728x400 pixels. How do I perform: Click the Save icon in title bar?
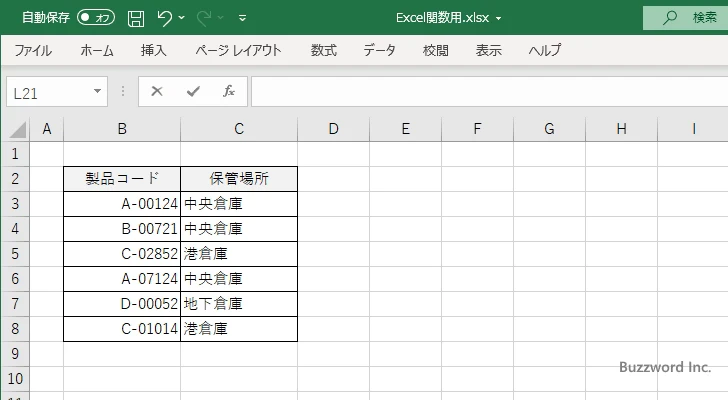click(136, 18)
